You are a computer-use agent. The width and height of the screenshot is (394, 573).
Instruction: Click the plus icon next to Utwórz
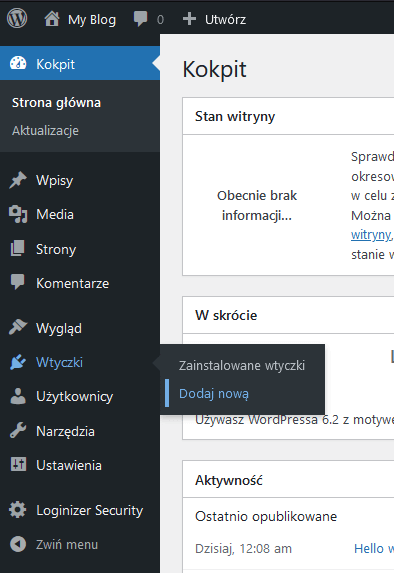coord(189,19)
